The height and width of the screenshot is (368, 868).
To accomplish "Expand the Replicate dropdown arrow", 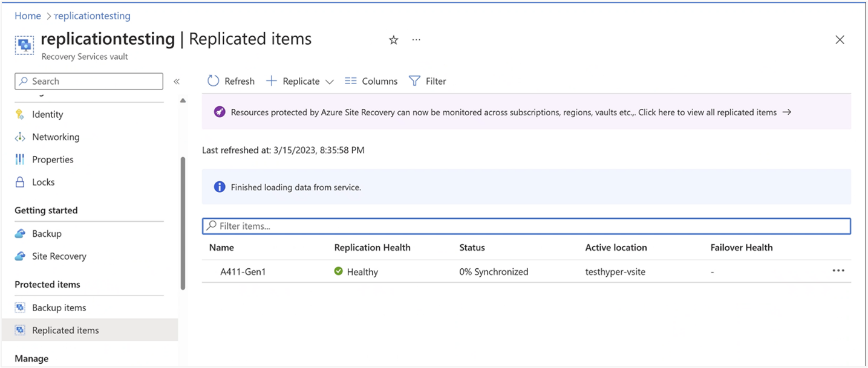I will pyautogui.click(x=330, y=81).
